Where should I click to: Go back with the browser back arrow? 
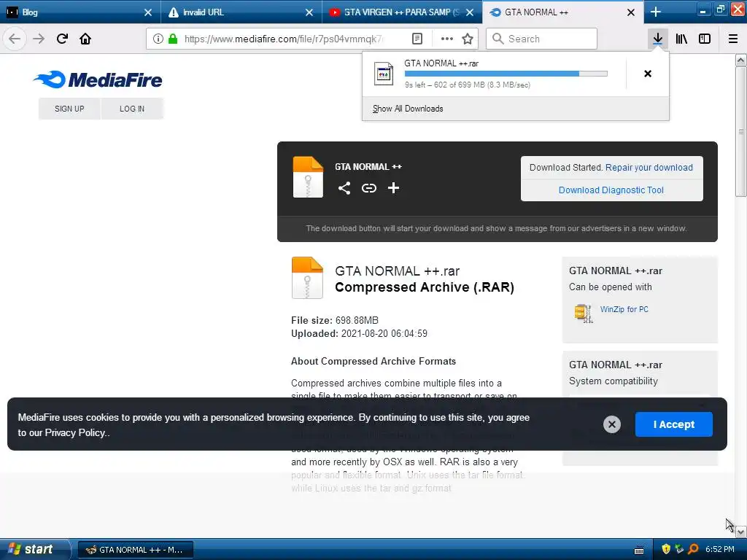[x=15, y=39]
